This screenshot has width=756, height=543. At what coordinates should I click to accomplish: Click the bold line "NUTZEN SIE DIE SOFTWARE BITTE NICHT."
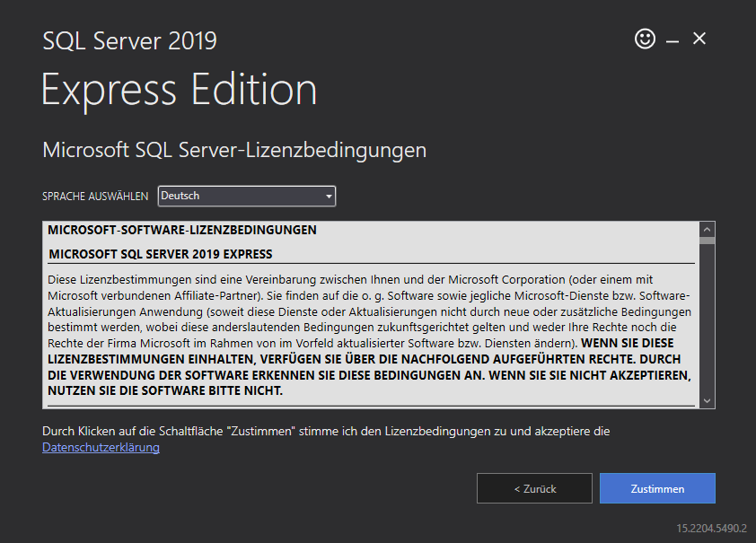(165, 390)
